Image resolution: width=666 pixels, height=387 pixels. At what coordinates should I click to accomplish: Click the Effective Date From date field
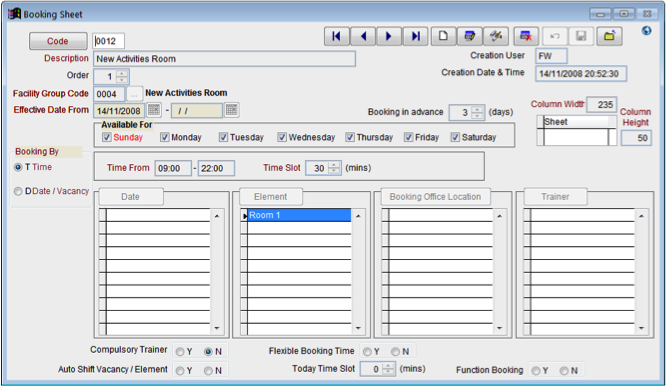[x=119, y=110]
